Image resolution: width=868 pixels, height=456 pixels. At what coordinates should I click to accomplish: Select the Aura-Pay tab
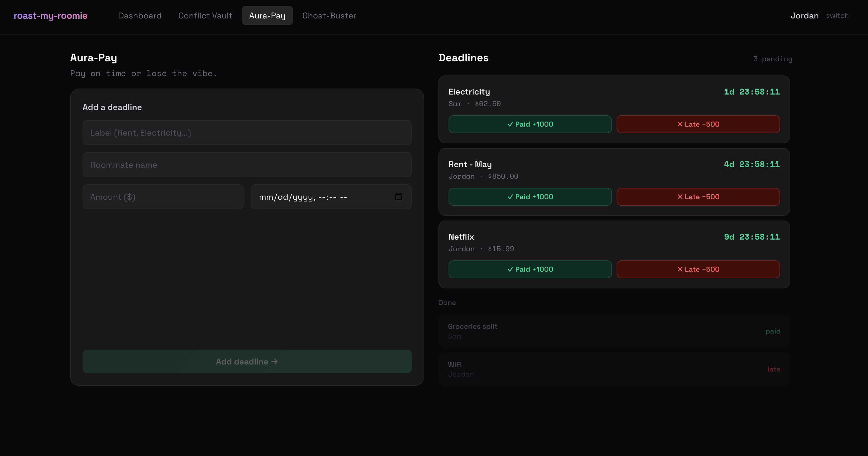pyautogui.click(x=267, y=15)
